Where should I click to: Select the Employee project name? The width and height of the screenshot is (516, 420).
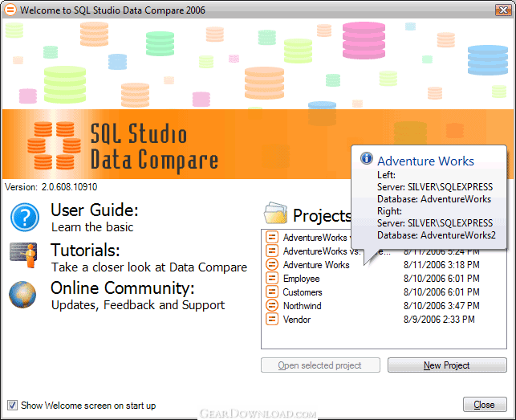[x=302, y=279]
